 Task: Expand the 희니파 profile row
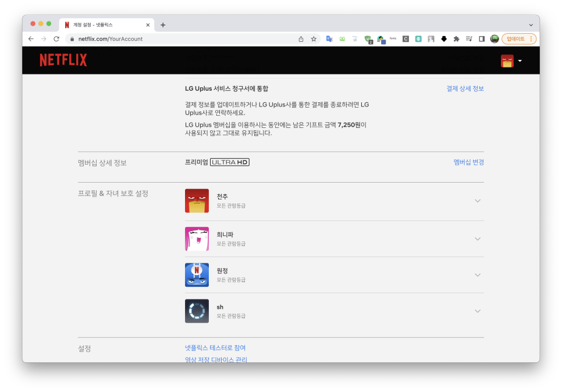pyautogui.click(x=334, y=238)
